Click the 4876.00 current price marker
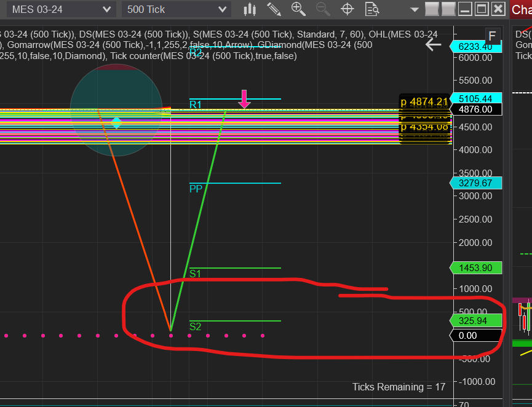This screenshot has height=407, width=532. click(475, 109)
